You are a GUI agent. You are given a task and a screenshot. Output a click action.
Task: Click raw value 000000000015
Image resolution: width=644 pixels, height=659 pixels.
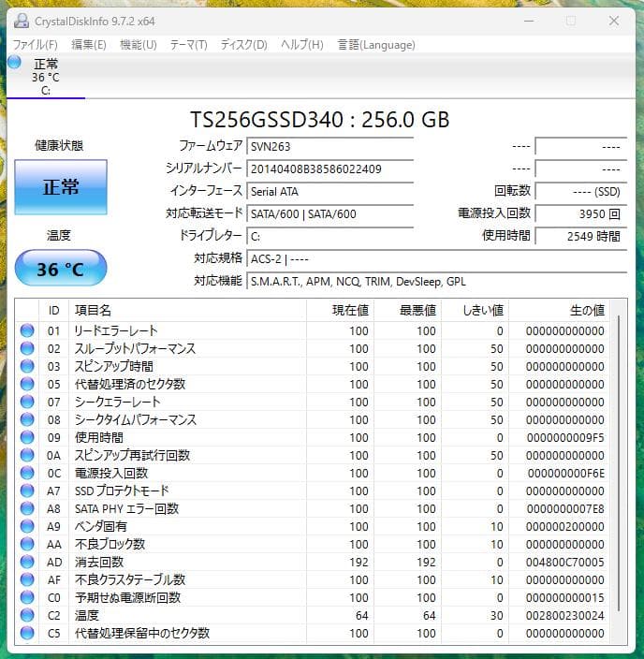tap(565, 597)
